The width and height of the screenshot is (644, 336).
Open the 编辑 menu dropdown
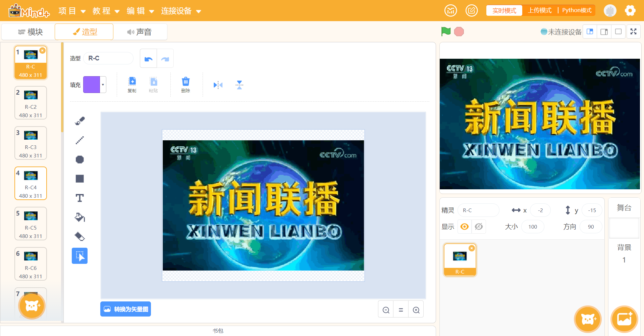click(141, 11)
